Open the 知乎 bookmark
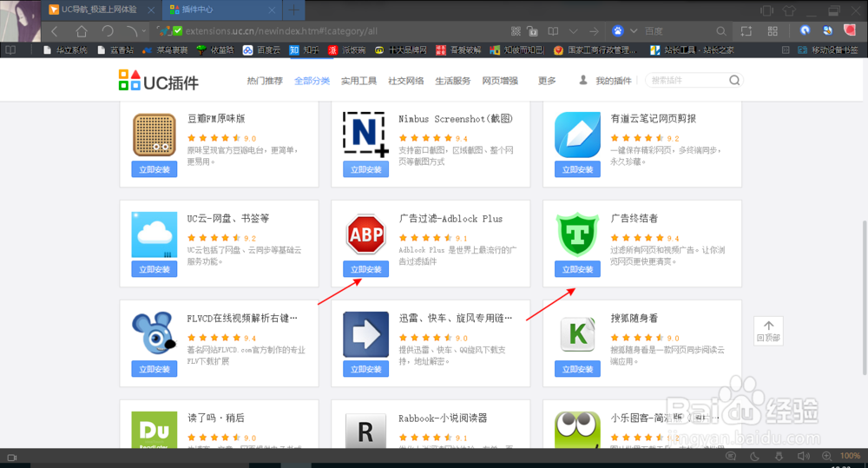 point(305,49)
